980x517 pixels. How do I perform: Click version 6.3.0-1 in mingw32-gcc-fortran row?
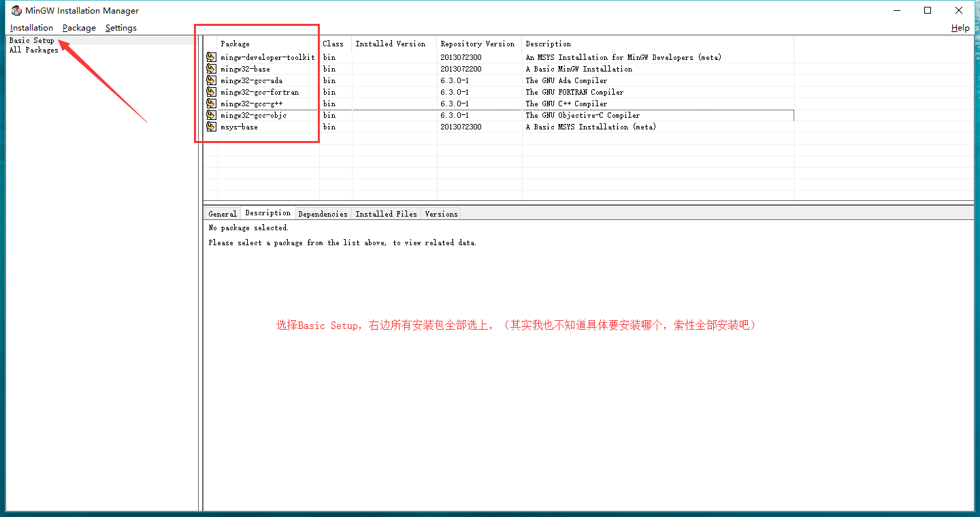[455, 92]
